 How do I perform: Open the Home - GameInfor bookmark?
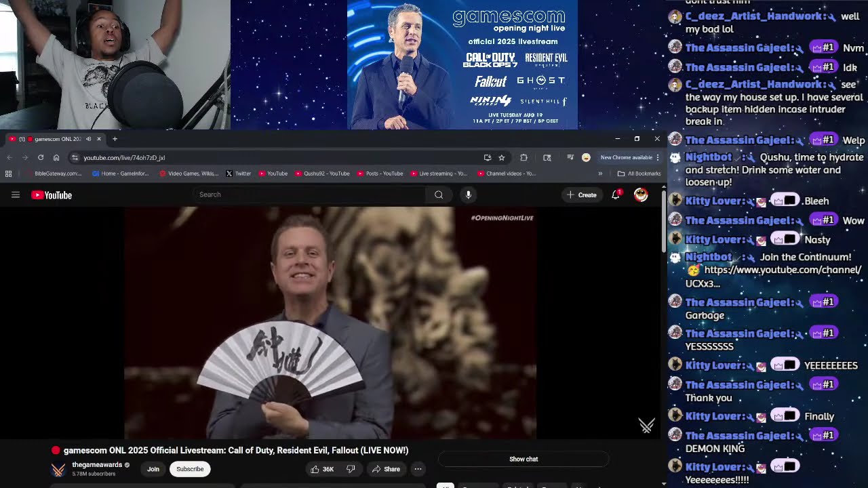click(x=120, y=174)
